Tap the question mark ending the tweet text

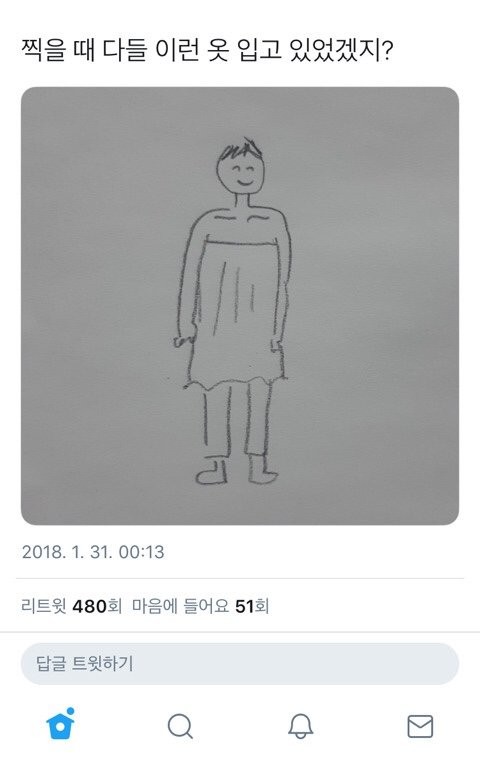(x=386, y=50)
